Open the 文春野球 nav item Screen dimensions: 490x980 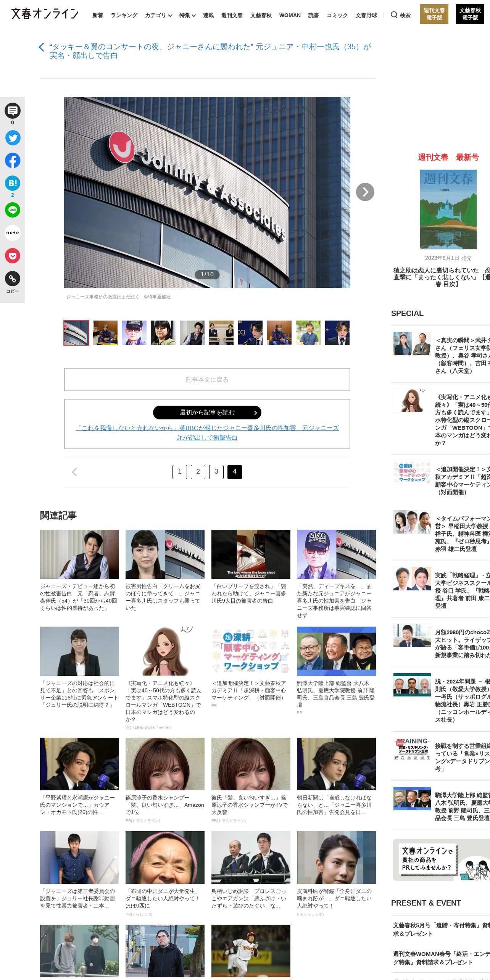coord(366,15)
